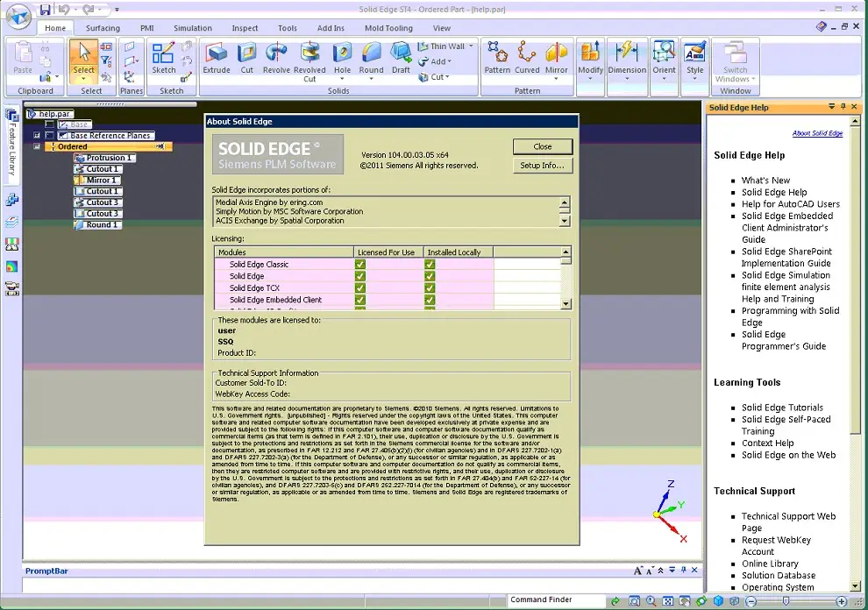Follow the About Solid Edge help link

[817, 133]
